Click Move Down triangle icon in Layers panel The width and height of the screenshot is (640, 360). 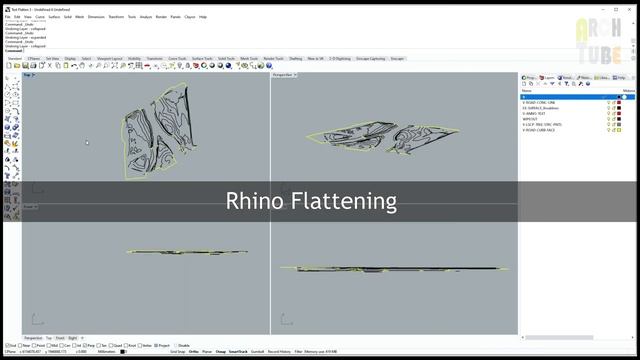552,84
